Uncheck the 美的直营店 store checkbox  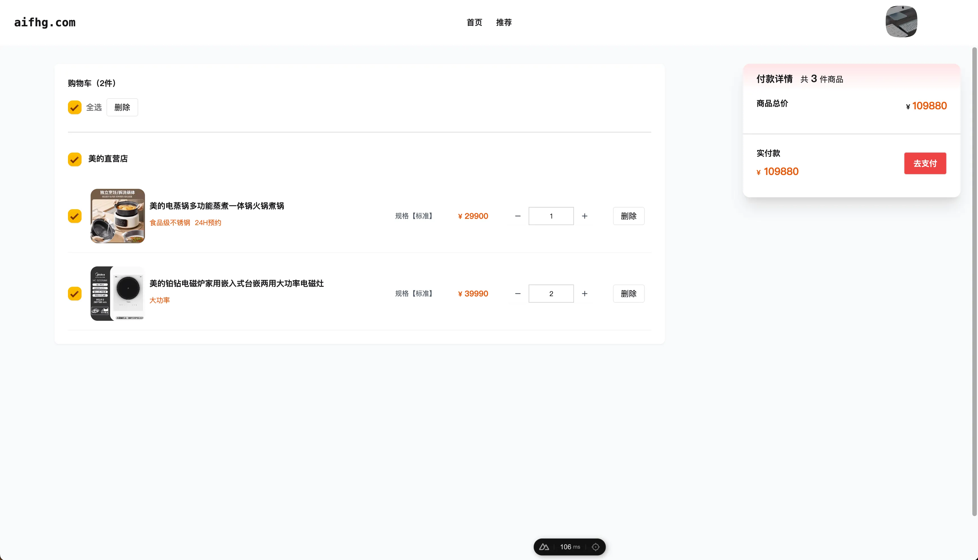(x=74, y=159)
